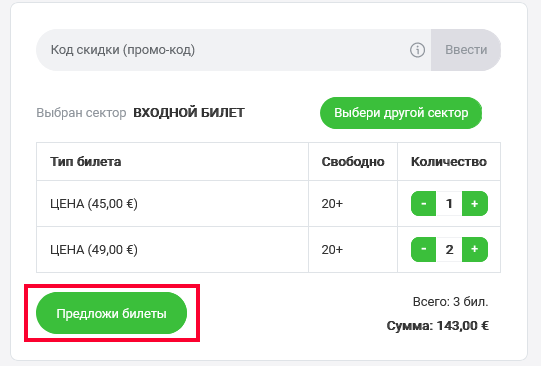The width and height of the screenshot is (541, 366).
Task: Click the Всего: 3 бил. summary text
Action: click(x=450, y=302)
